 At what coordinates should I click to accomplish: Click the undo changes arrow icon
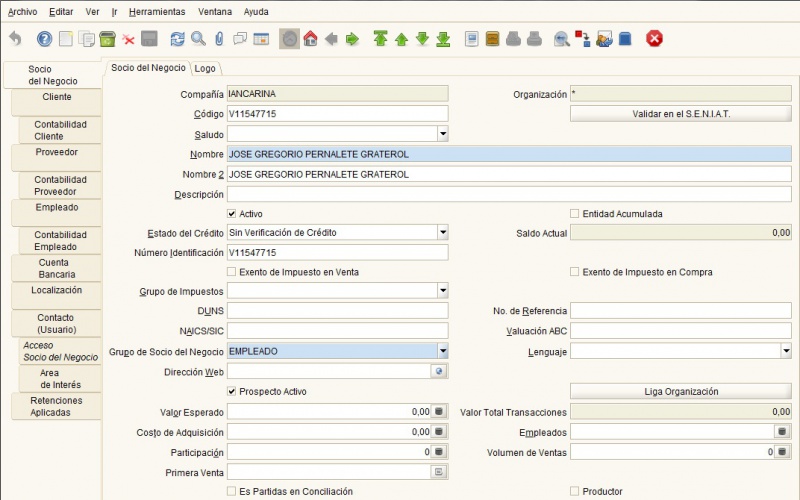point(16,39)
